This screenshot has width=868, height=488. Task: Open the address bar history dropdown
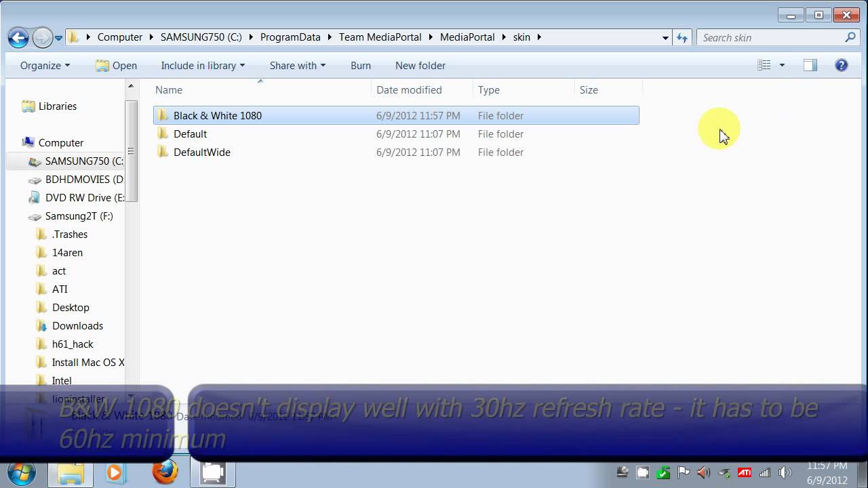pyautogui.click(x=665, y=38)
